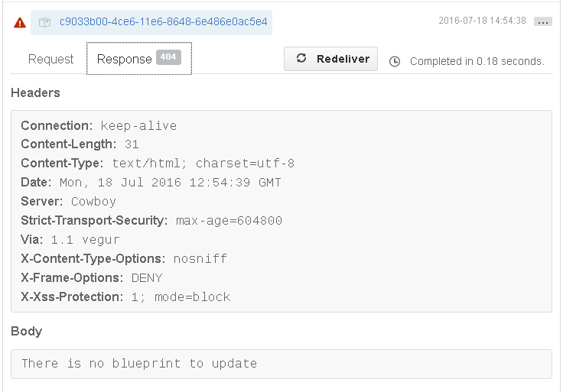Click the X-Frame-Options DENY line
The width and height of the screenshot is (563, 392).
point(92,277)
